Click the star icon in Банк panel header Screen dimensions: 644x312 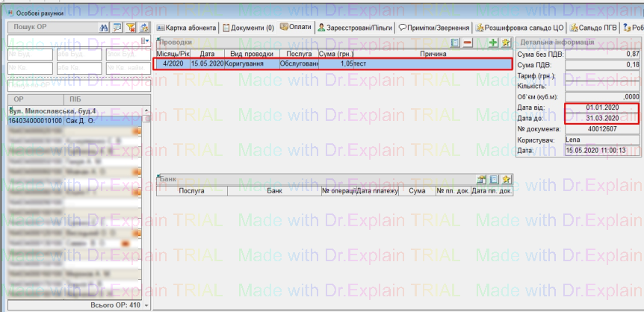pyautogui.click(x=506, y=180)
